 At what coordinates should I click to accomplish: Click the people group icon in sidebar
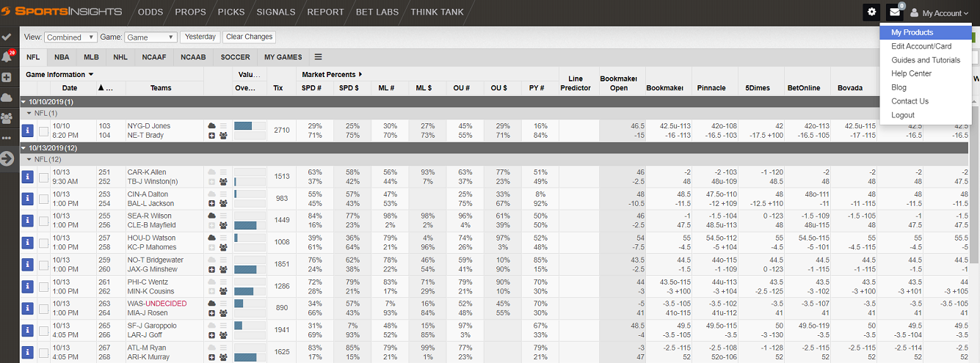coord(8,118)
